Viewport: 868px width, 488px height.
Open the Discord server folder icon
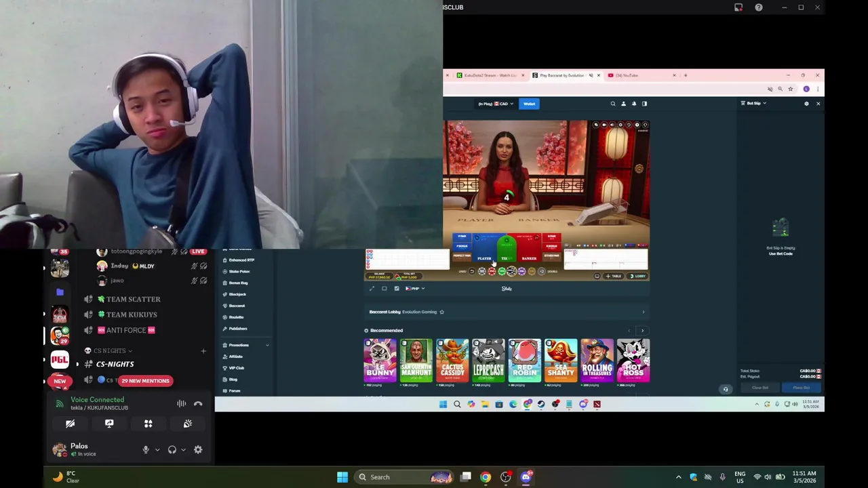60,291
